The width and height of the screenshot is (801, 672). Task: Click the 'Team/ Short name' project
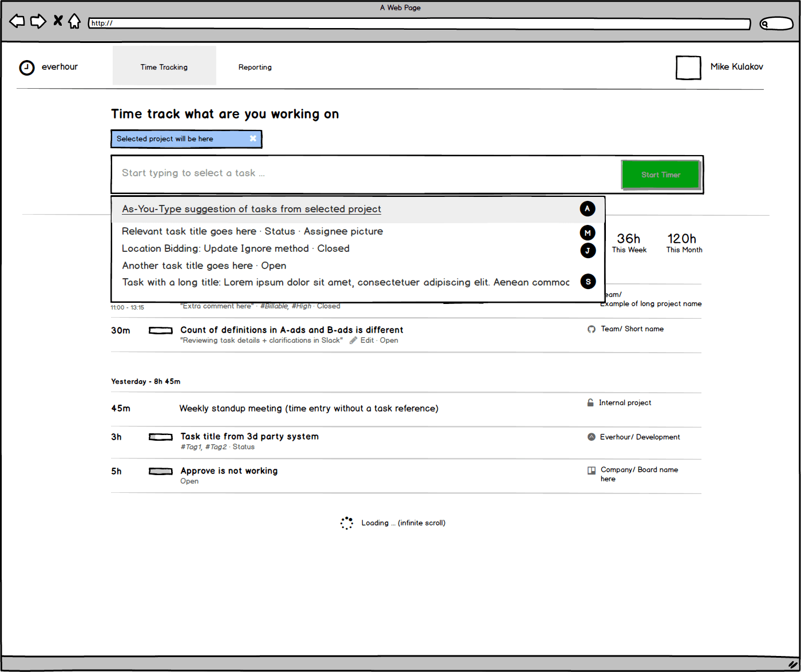(x=632, y=329)
